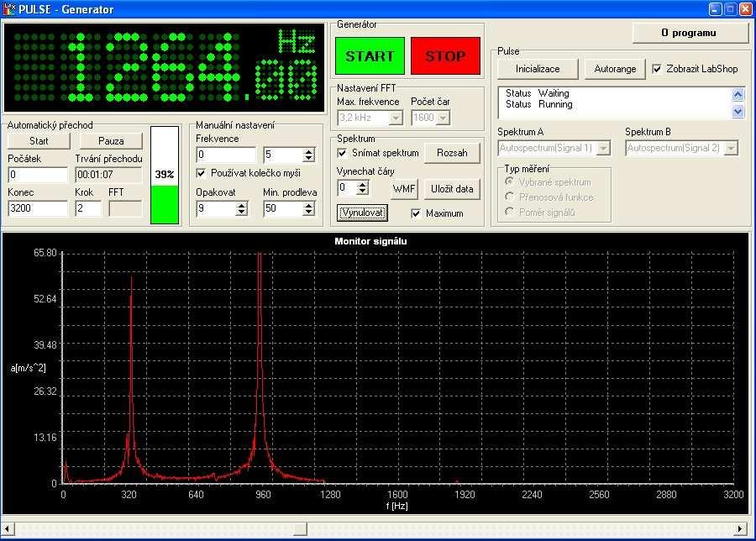
Task: Click the empty FFT field
Action: click(x=125, y=208)
